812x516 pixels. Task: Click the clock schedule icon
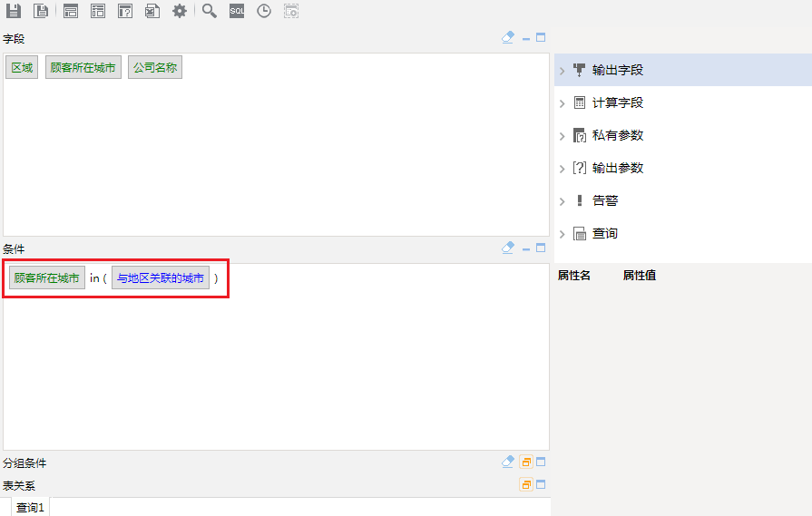tap(264, 11)
